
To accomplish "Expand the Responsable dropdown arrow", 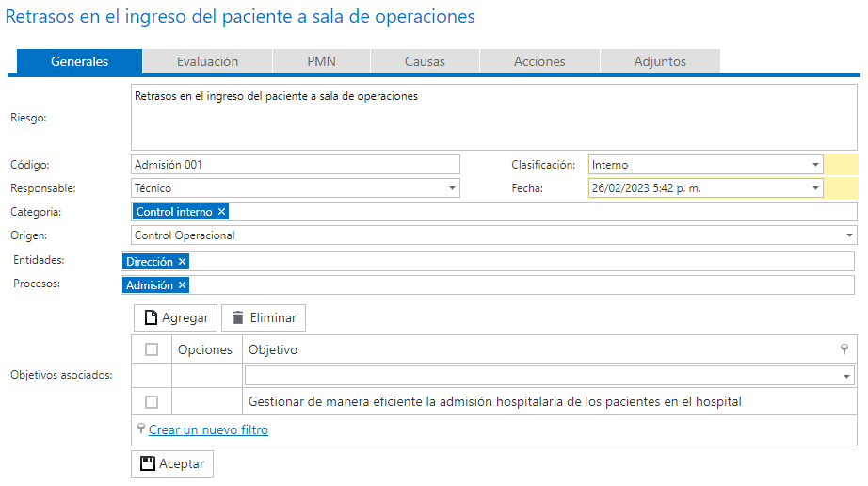I will pyautogui.click(x=452, y=188).
